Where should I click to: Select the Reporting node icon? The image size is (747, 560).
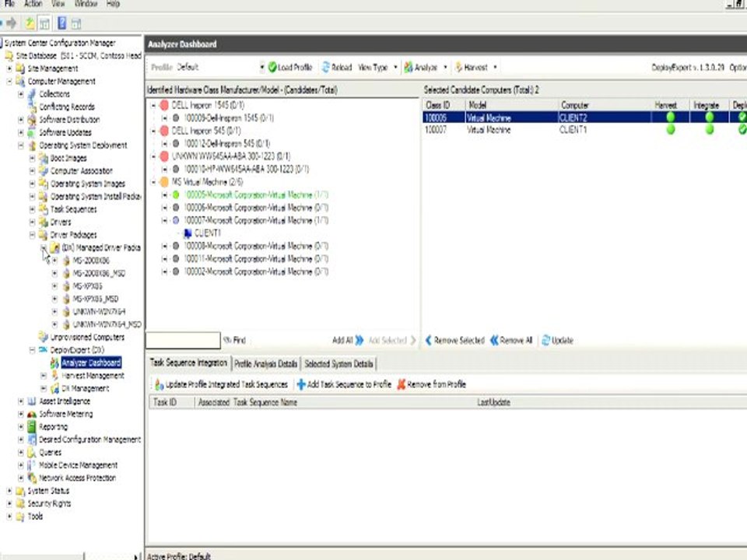click(x=32, y=427)
